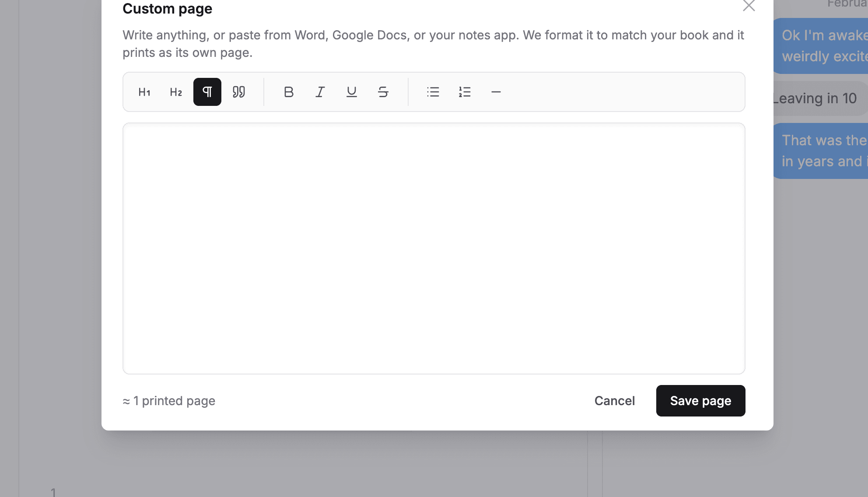Save the custom page

[701, 401]
